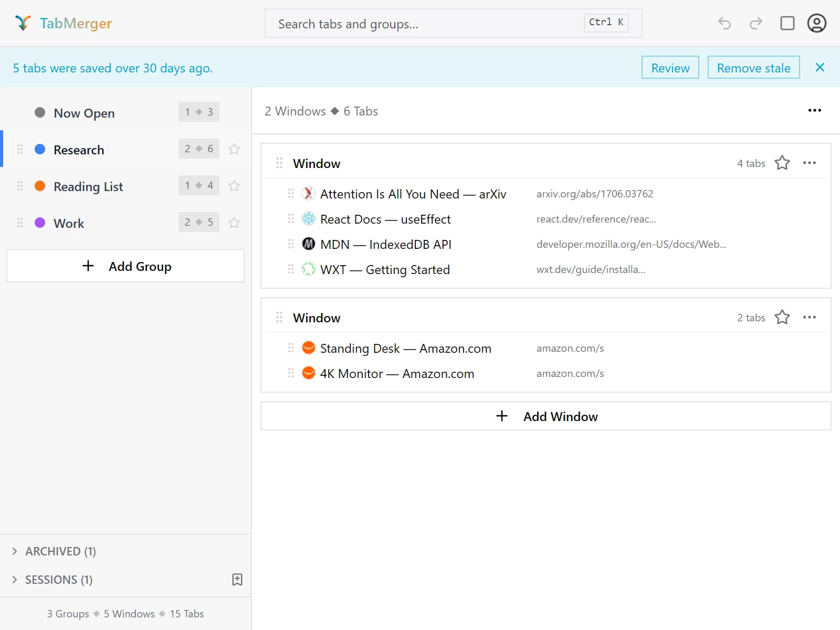Click 4K Monitor Amazon favicon
This screenshot has width=840, height=630.
(309, 373)
